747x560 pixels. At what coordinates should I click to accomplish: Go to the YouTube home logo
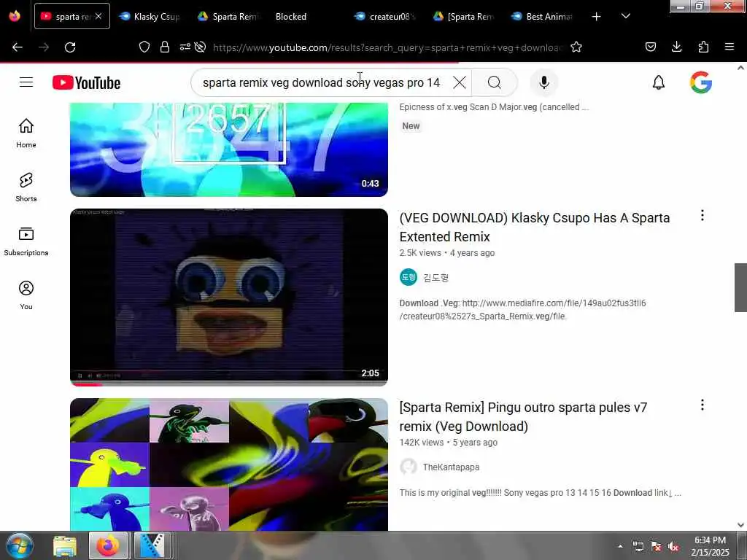86,82
